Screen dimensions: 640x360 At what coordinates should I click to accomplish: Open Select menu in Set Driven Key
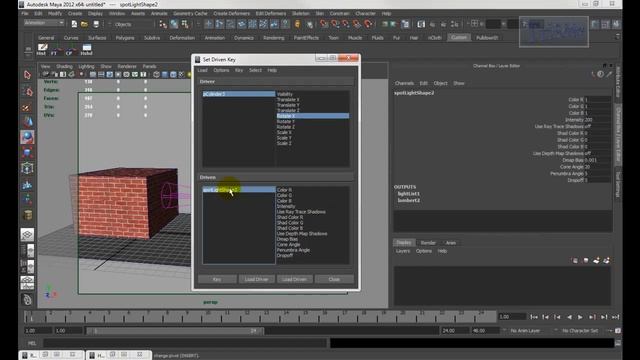[x=256, y=70]
